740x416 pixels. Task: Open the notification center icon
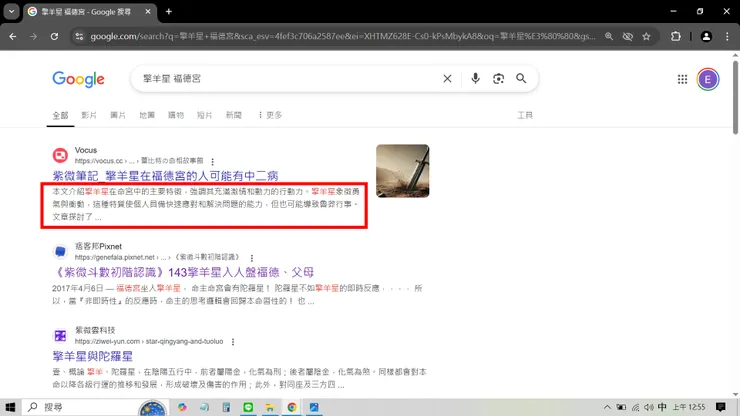click(x=721, y=407)
